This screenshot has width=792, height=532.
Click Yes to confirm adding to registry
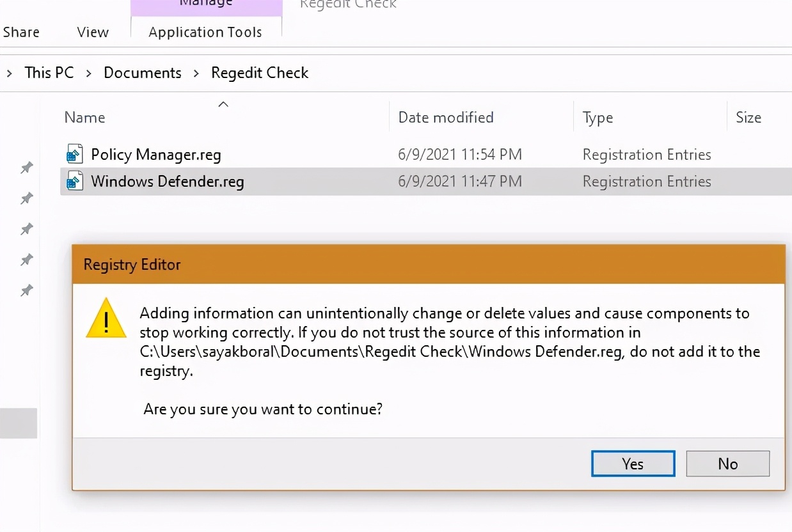click(632, 464)
